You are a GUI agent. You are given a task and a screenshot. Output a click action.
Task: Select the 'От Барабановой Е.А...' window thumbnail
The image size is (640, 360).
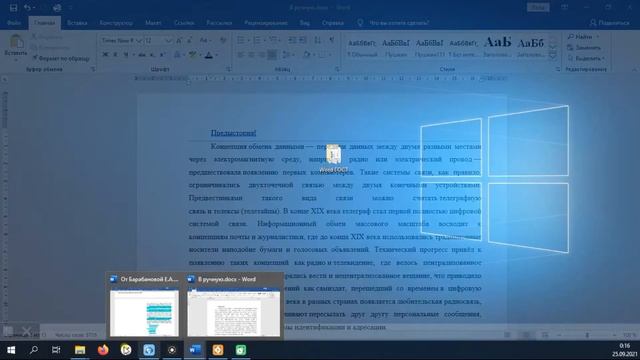[144, 306]
